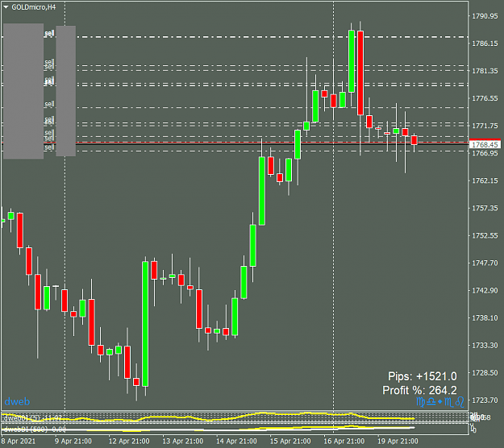This screenshot has width=504, height=448.
Task: Click the Pips: +1521.0 readout
Action: coord(423,376)
